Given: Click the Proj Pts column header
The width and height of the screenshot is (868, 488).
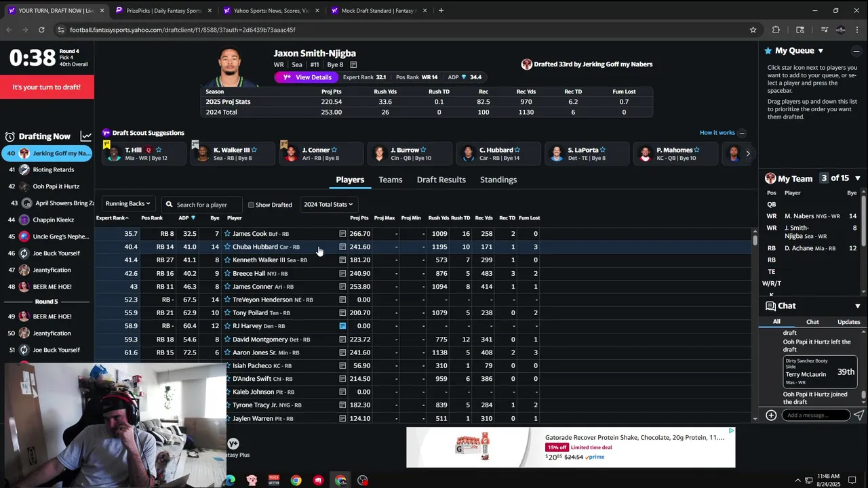Looking at the screenshot, I should click(x=359, y=218).
